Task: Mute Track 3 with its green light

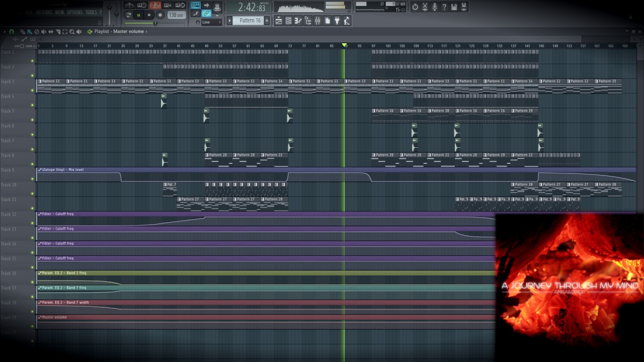Action: tap(33, 90)
